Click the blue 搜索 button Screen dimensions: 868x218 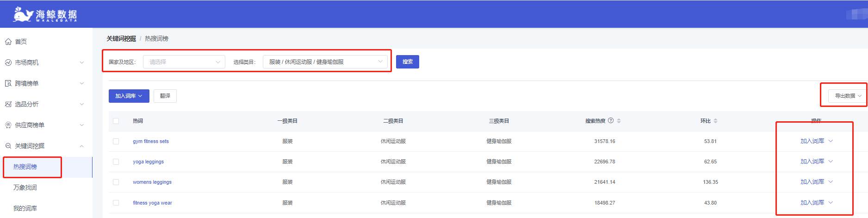[408, 62]
